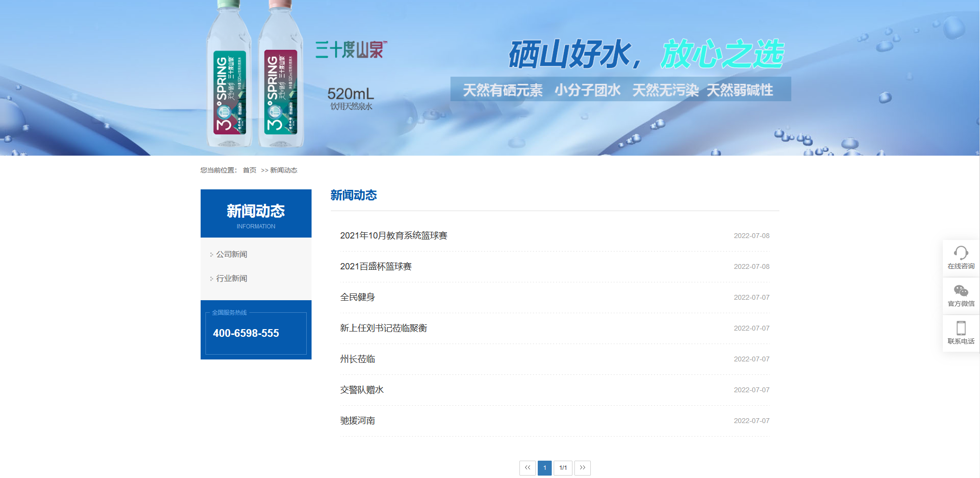Open 公司新闻 category in sidebar
980x478 pixels.
point(231,254)
